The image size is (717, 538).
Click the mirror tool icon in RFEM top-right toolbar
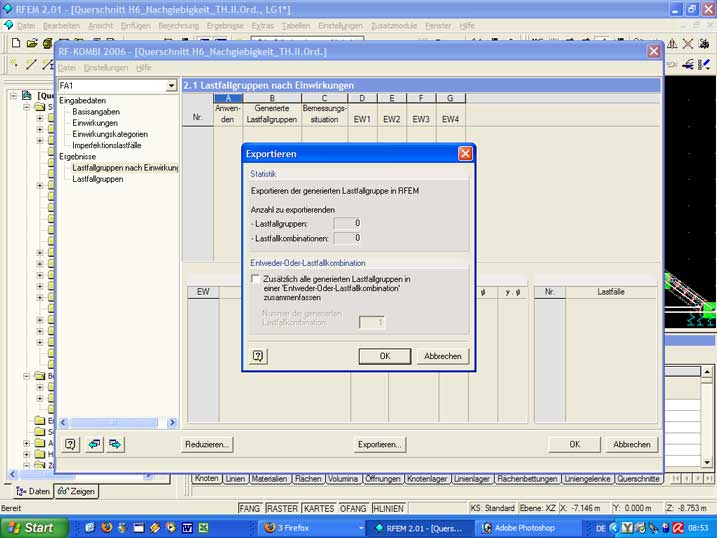[x=672, y=44]
